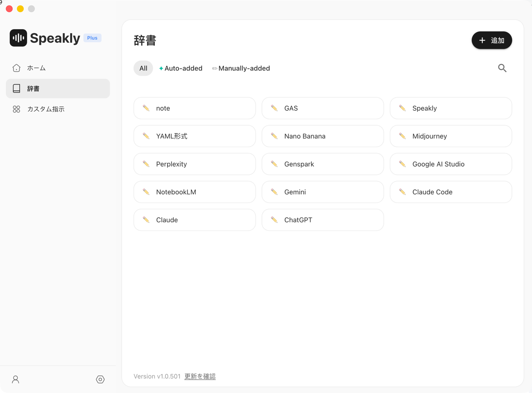Screen dimensions: 532x393
Task: Click the pencil icon beside Claude Code
Action: click(402, 192)
